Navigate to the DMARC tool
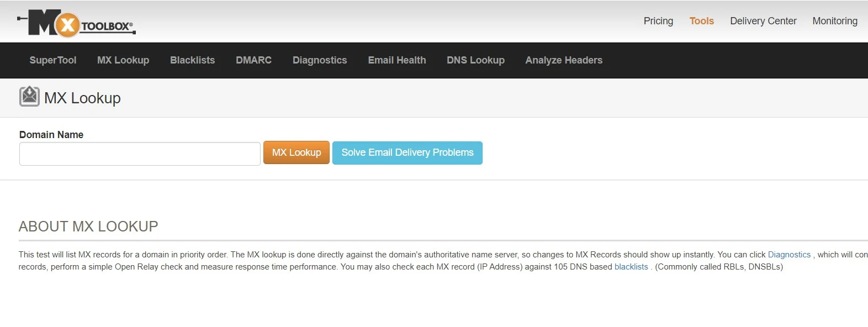The height and width of the screenshot is (327, 868). pyautogui.click(x=253, y=60)
